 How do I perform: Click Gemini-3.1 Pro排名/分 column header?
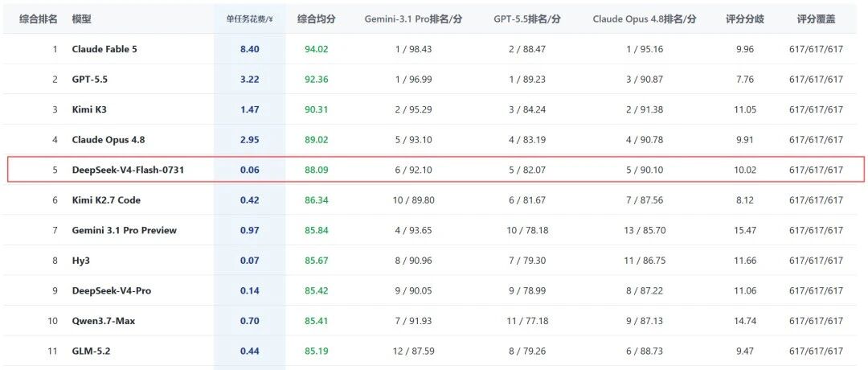pos(413,18)
